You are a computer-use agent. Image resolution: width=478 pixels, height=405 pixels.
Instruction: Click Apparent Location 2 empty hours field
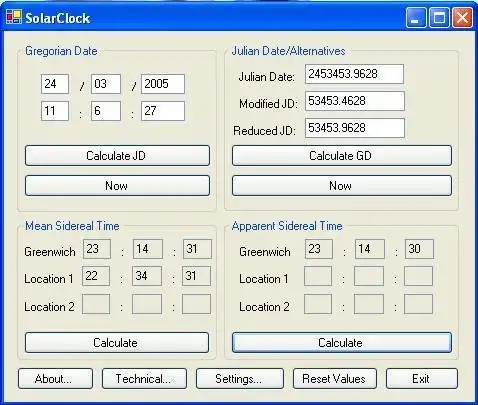coord(318,304)
